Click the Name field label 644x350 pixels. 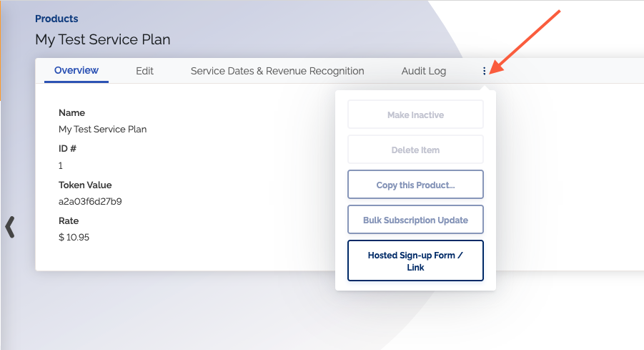pyautogui.click(x=71, y=112)
